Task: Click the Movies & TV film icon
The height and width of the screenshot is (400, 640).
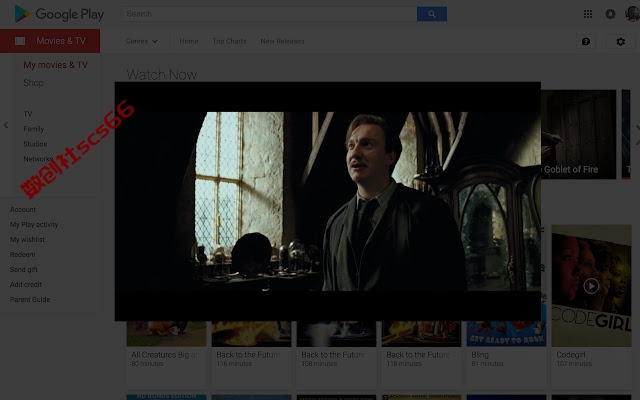Action: tap(20, 41)
